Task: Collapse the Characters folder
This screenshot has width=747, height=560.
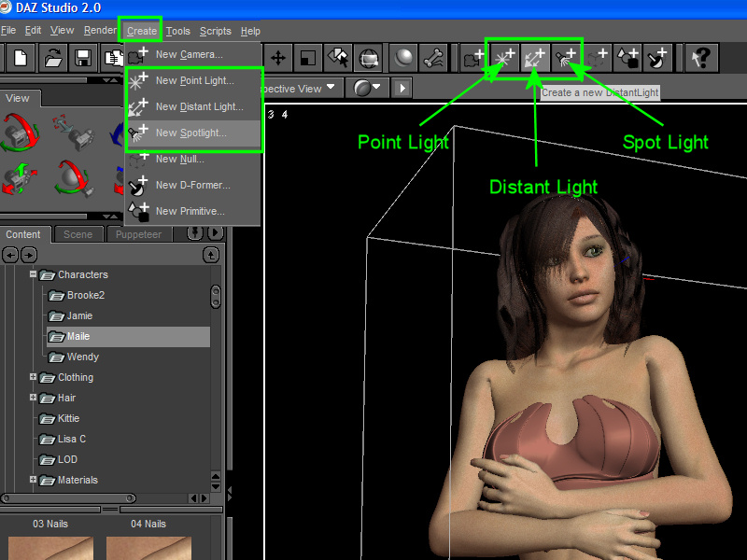Action: pos(33,273)
